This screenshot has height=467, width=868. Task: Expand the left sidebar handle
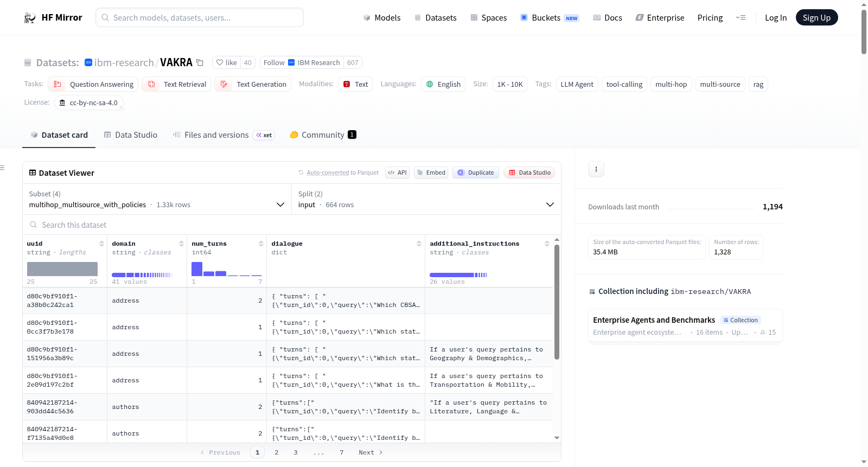click(3, 168)
